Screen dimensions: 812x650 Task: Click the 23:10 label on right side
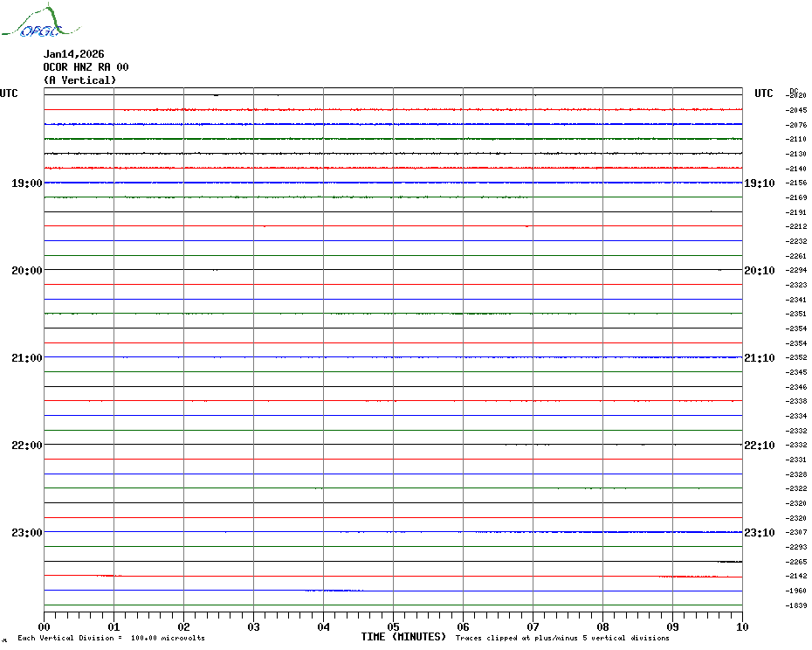click(x=758, y=533)
